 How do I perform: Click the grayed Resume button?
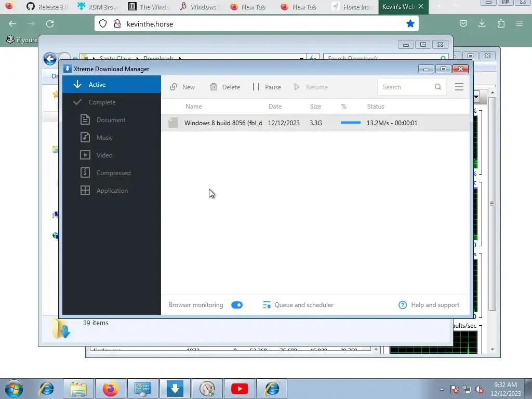pos(311,87)
